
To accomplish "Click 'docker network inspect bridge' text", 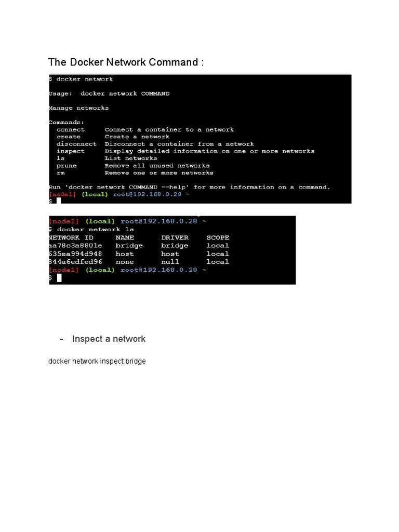I will (x=97, y=362).
